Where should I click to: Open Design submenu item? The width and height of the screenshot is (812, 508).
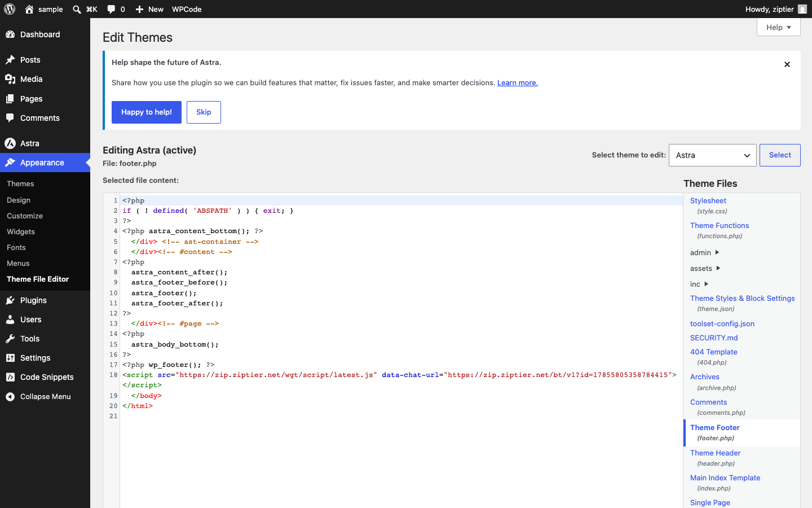pos(19,200)
